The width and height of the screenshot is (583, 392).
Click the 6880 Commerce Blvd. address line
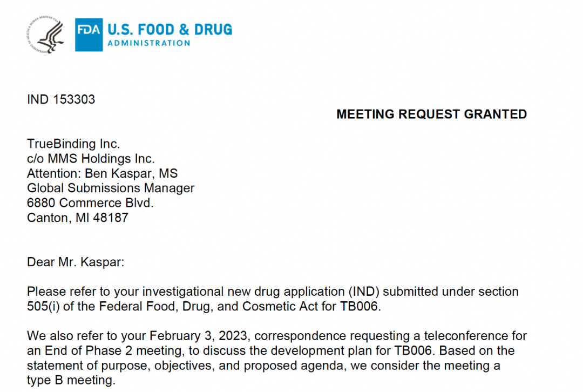[90, 203]
